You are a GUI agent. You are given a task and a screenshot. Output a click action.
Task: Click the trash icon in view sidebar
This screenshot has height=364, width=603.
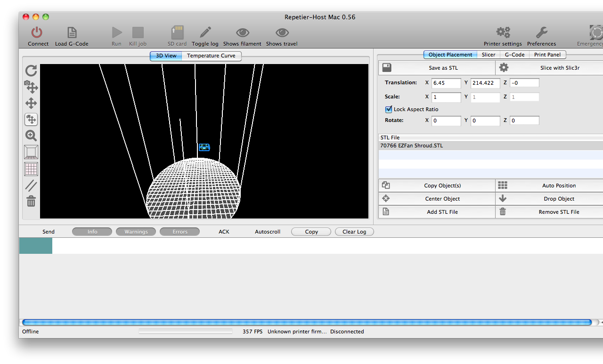click(x=31, y=202)
